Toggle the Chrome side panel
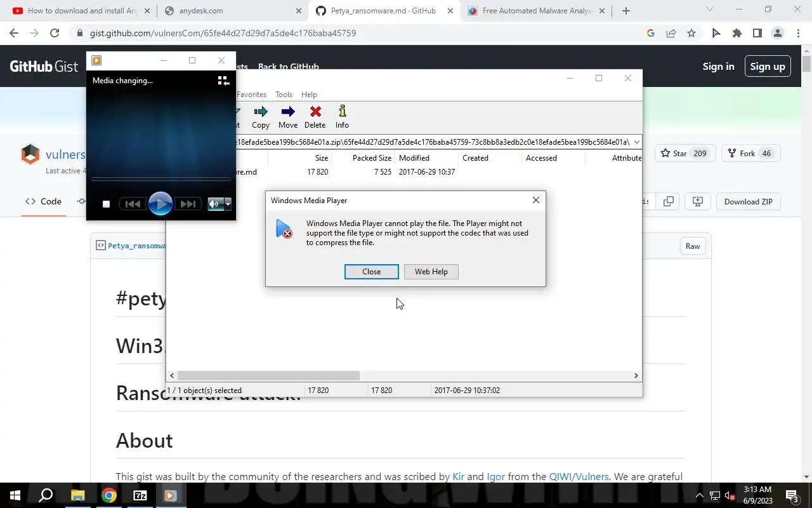 [x=757, y=33]
